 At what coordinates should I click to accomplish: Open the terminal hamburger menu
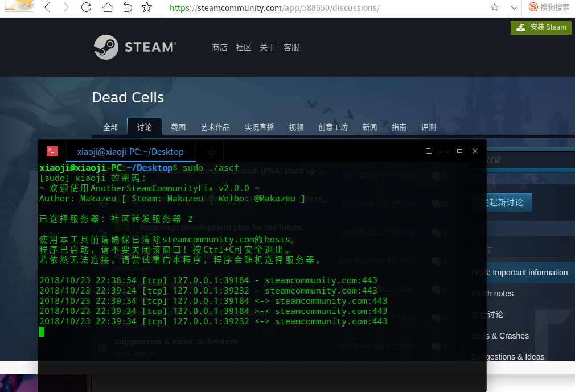pos(429,151)
